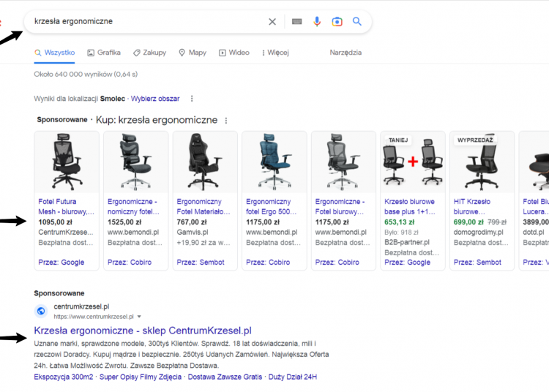The image size is (549, 392).
Task: Expand dropdown arrow next to centrumkrzesel.pl URL
Action: pyautogui.click(x=140, y=317)
